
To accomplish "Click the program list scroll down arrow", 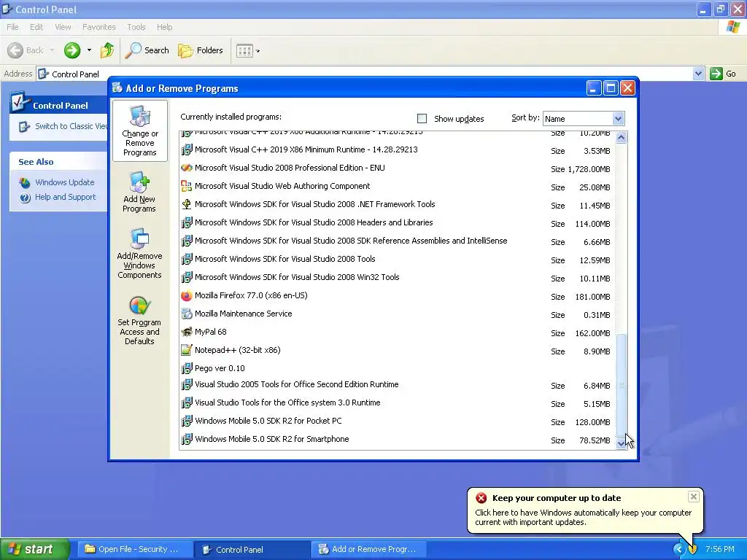I will tap(622, 443).
